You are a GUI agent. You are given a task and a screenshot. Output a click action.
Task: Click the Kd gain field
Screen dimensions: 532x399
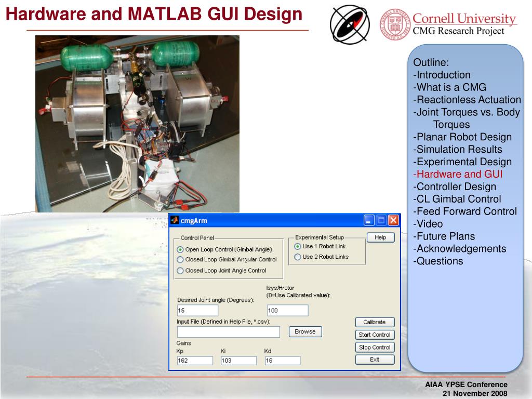click(283, 361)
